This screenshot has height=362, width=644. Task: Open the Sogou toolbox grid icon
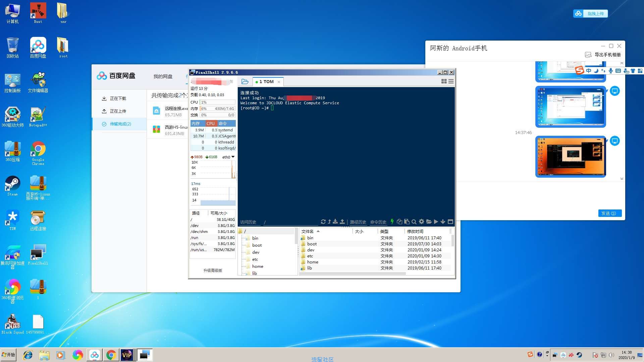click(640, 71)
